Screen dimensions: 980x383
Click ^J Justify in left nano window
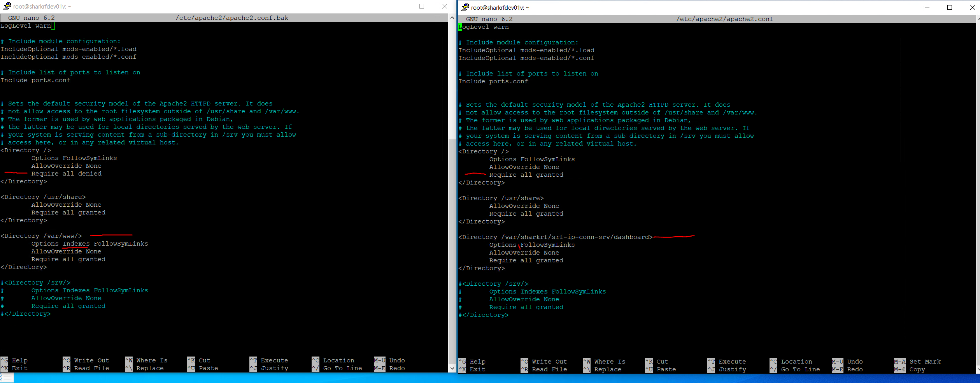tap(269, 368)
